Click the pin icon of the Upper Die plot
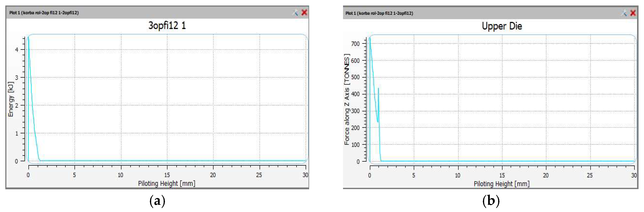644x212 pixels. [x=624, y=13]
